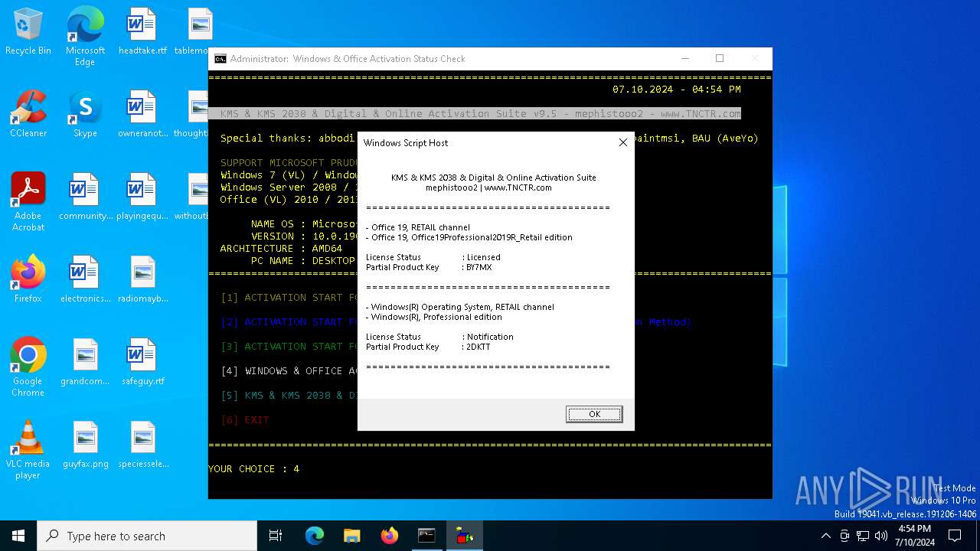Minimize the Administrator console window

pyautogui.click(x=684, y=58)
